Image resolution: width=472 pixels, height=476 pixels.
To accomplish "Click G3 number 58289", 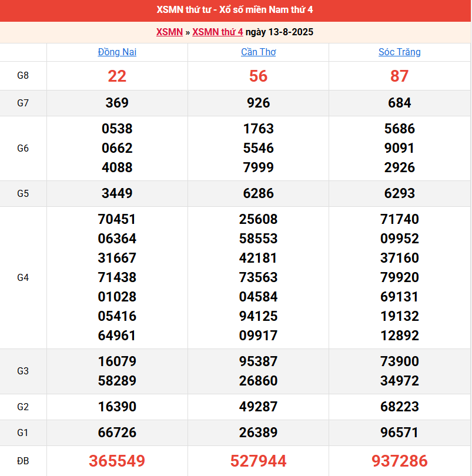I will (117, 381).
